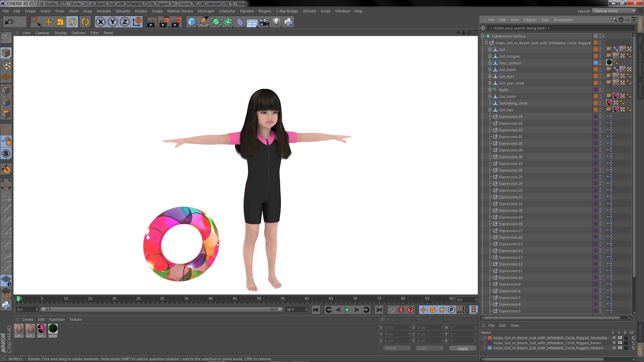Toggle the Y axis lock
644x362 pixels.
point(113,22)
